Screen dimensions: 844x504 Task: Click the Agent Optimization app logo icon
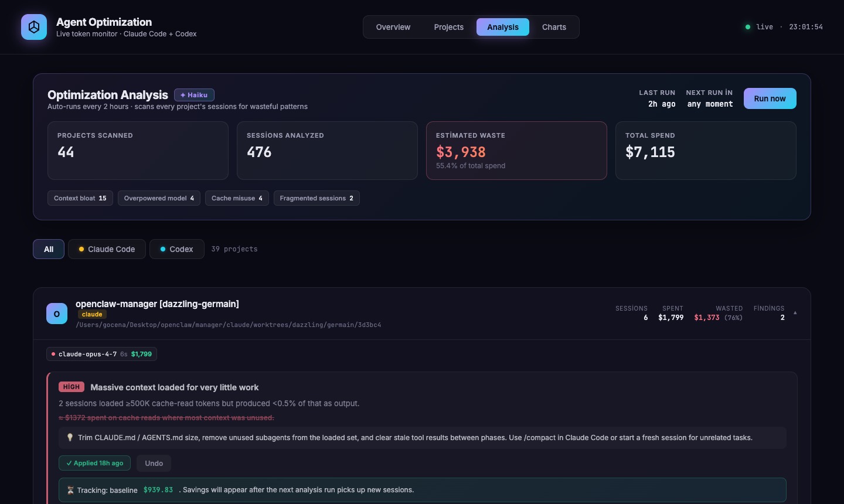[34, 27]
